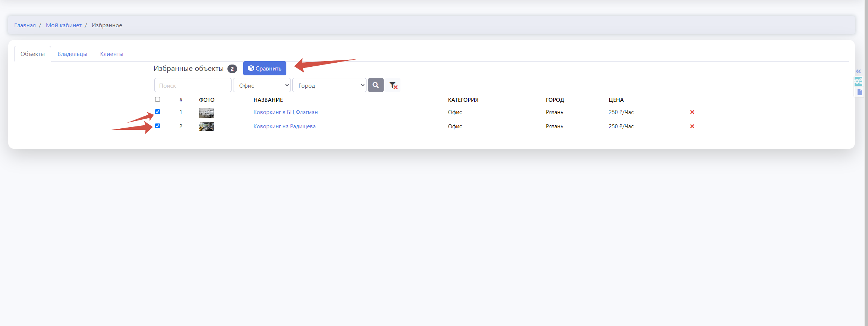Expand the Город city dropdown

coord(329,85)
